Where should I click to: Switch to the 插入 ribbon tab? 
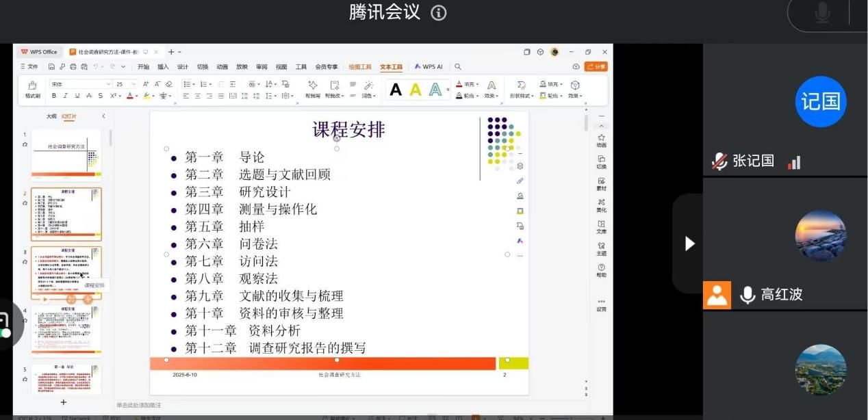(x=163, y=67)
